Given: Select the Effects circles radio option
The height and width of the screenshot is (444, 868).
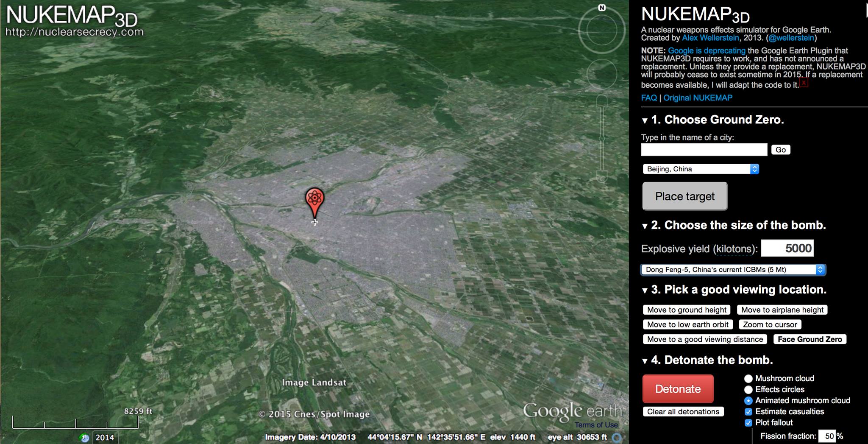Looking at the screenshot, I should 748,389.
